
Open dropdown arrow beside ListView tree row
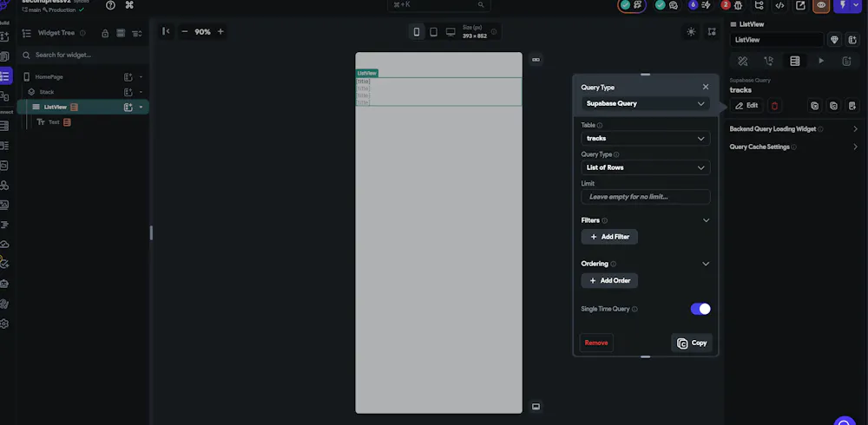click(x=141, y=108)
